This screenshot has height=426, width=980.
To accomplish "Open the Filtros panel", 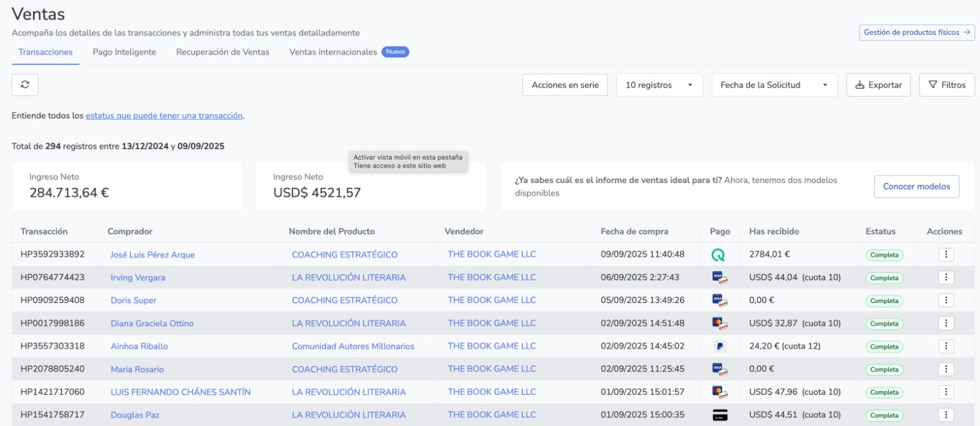I will [947, 85].
